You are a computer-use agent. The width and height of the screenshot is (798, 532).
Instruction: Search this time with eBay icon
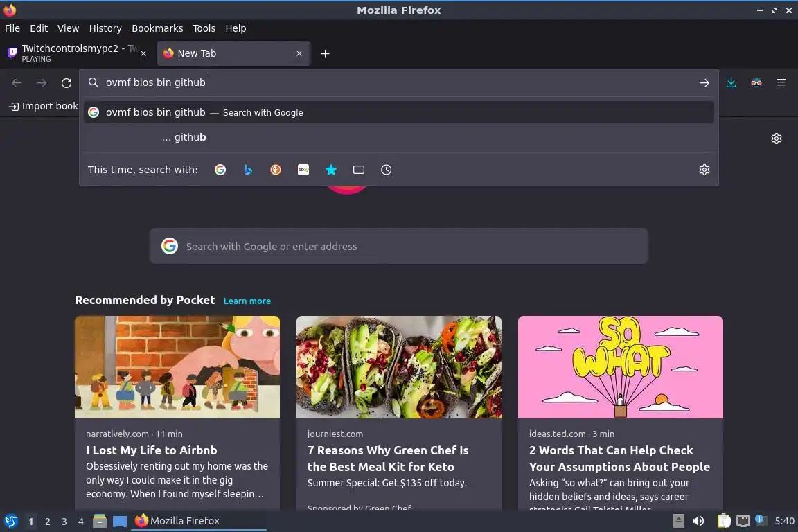point(303,170)
